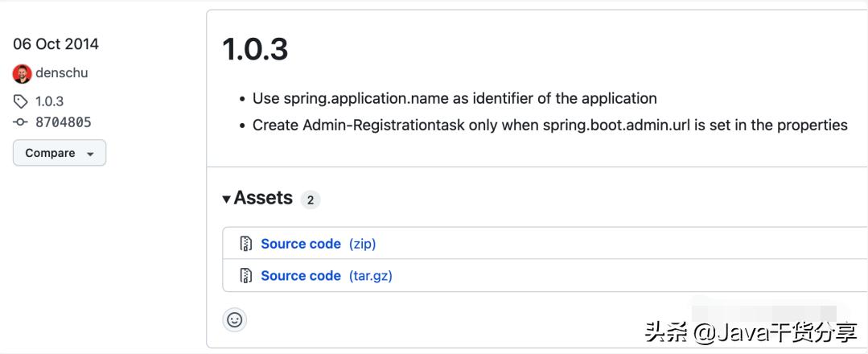
Task: Open the 1.0.3 release title
Action: pos(255,49)
